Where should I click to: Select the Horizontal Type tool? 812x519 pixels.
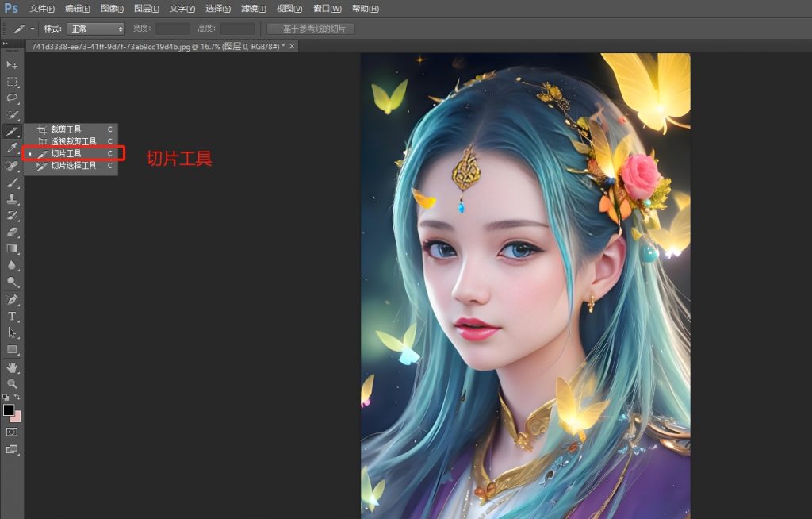tap(12, 317)
